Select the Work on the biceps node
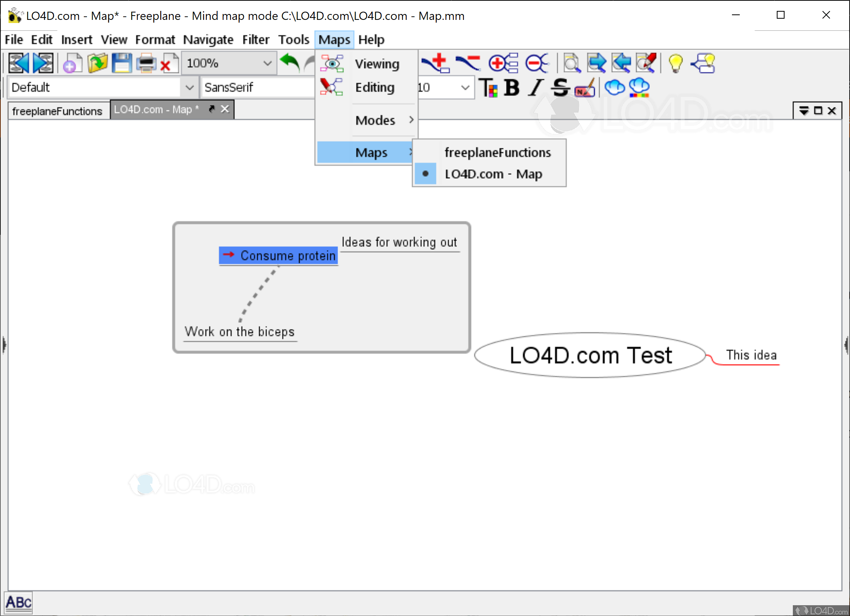This screenshot has width=850, height=616. click(240, 332)
